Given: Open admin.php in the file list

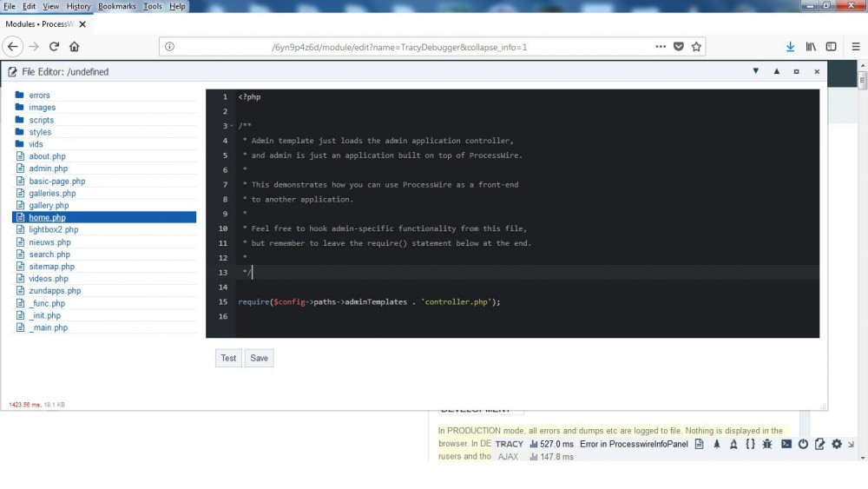Looking at the screenshot, I should coord(48,169).
